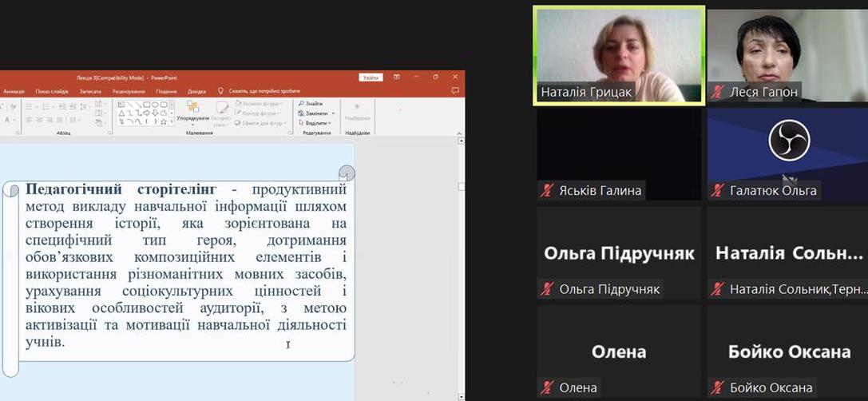The width and height of the screenshot is (868, 401).
Task: Click the slide pane scroll-up arrow
Action: click(461, 141)
